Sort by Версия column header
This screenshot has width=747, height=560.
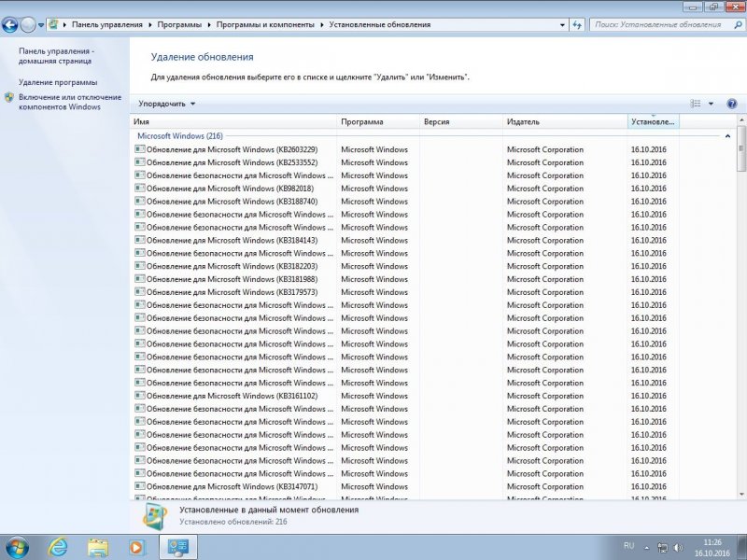pyautogui.click(x=461, y=121)
